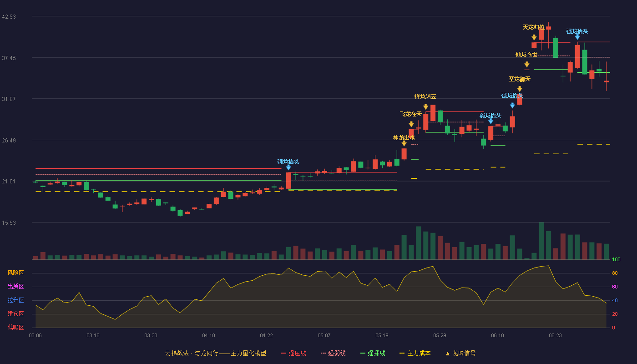This screenshot has width=637, height=364.
Task: Click the 03-06 date label
Action: click(x=35, y=335)
